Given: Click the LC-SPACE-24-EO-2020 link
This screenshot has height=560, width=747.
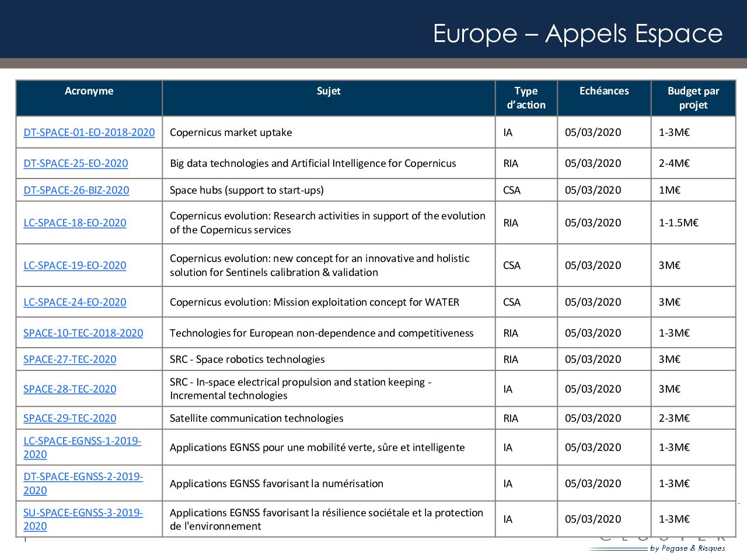Looking at the screenshot, I should [x=75, y=302].
